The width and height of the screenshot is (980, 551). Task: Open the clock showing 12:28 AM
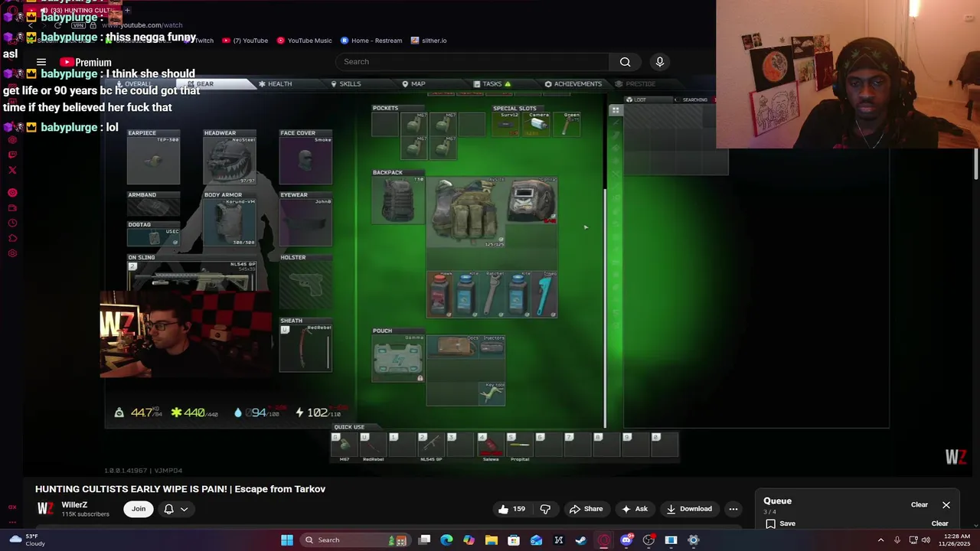tap(955, 540)
